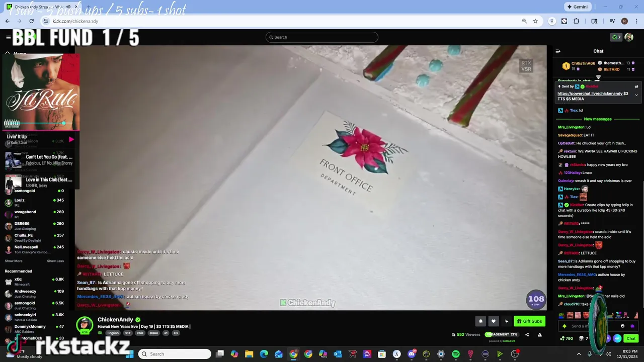
Task: Expand the pinned message chevron
Action: [x=636, y=95]
